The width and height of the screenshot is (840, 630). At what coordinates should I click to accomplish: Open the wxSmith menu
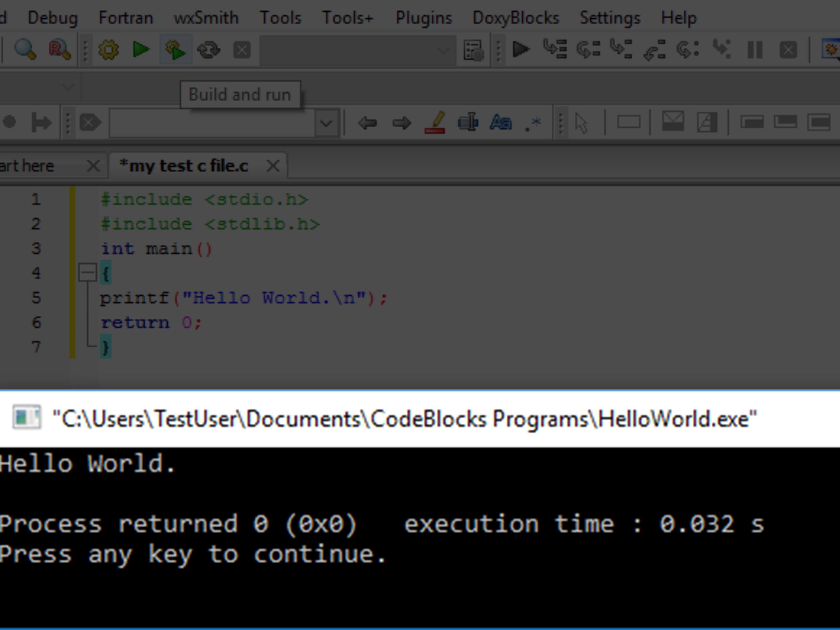coord(206,18)
